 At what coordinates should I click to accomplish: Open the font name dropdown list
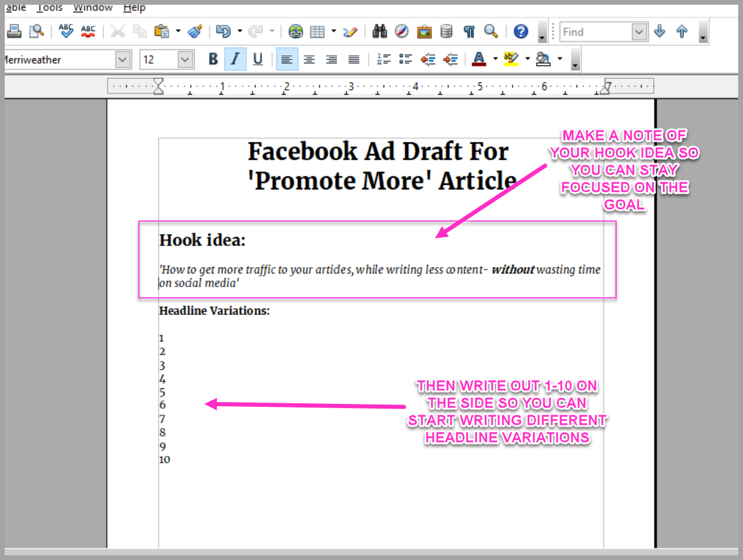(123, 60)
